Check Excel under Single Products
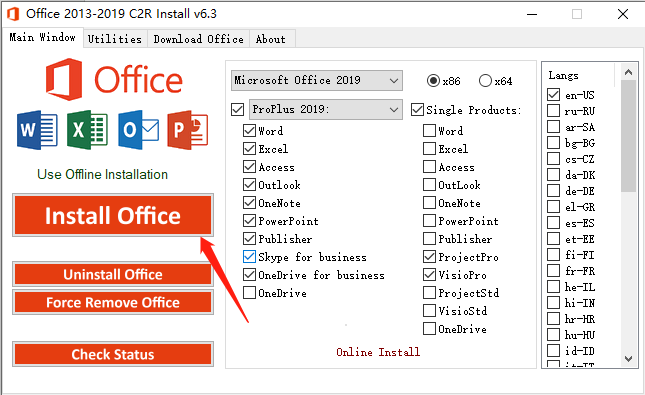 pyautogui.click(x=429, y=149)
